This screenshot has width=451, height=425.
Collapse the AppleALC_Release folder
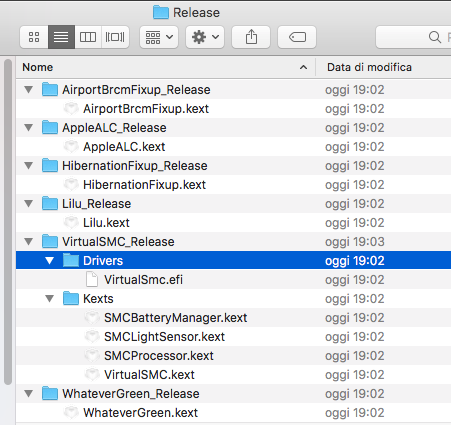pos(29,128)
